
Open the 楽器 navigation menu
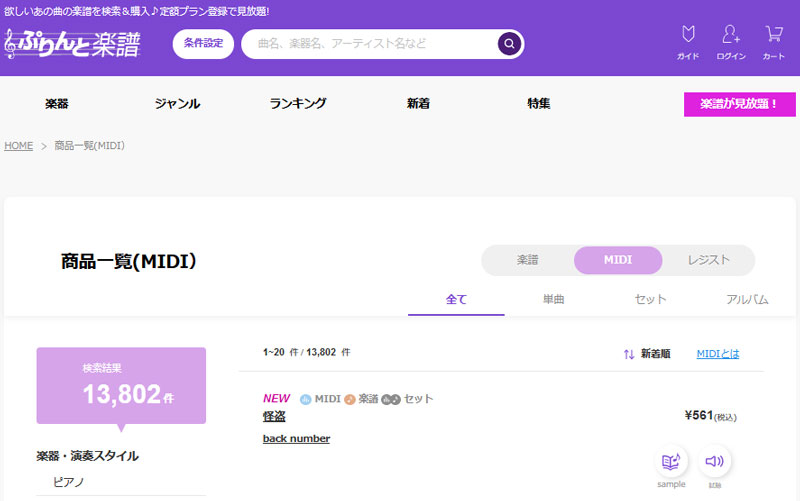pos(57,104)
